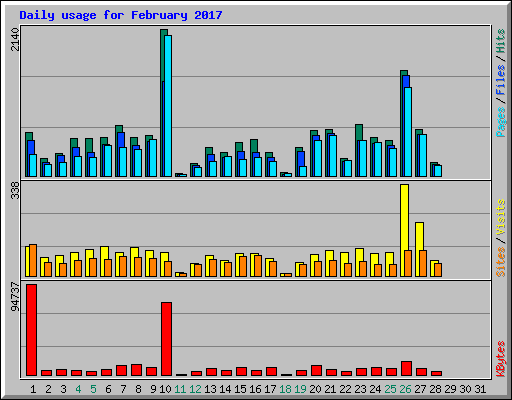Screen dimensions: 512x400
Task: Click the day 11 green axis label
Action: (180, 389)
